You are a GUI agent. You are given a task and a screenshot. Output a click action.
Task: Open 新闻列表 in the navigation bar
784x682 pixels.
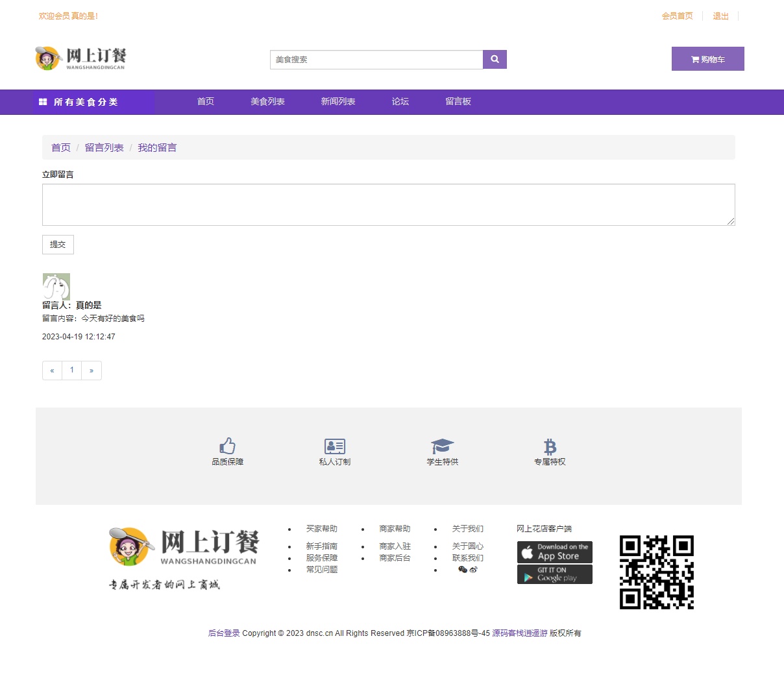[337, 102]
